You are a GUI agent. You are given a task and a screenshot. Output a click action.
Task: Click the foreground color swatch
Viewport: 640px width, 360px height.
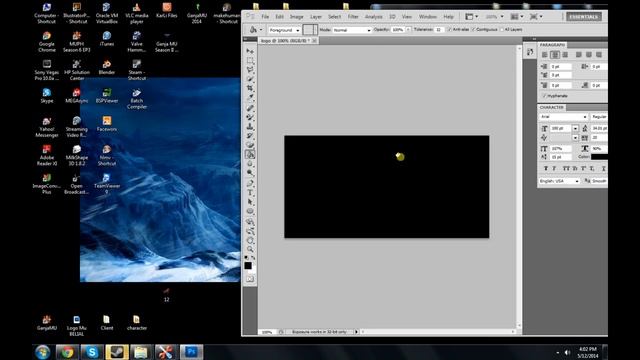pos(248,266)
